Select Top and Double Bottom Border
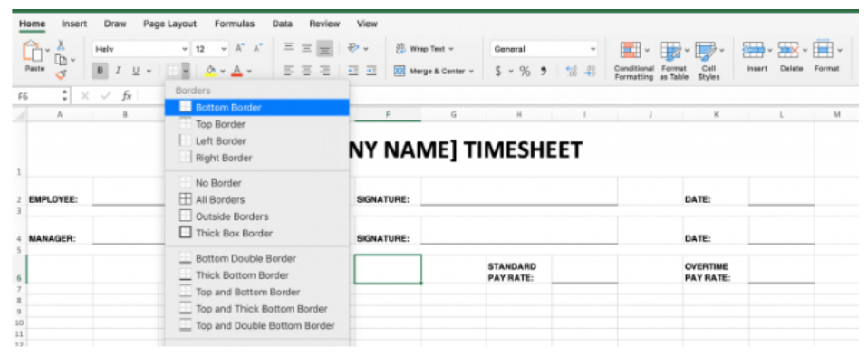868x356 pixels. click(256, 325)
